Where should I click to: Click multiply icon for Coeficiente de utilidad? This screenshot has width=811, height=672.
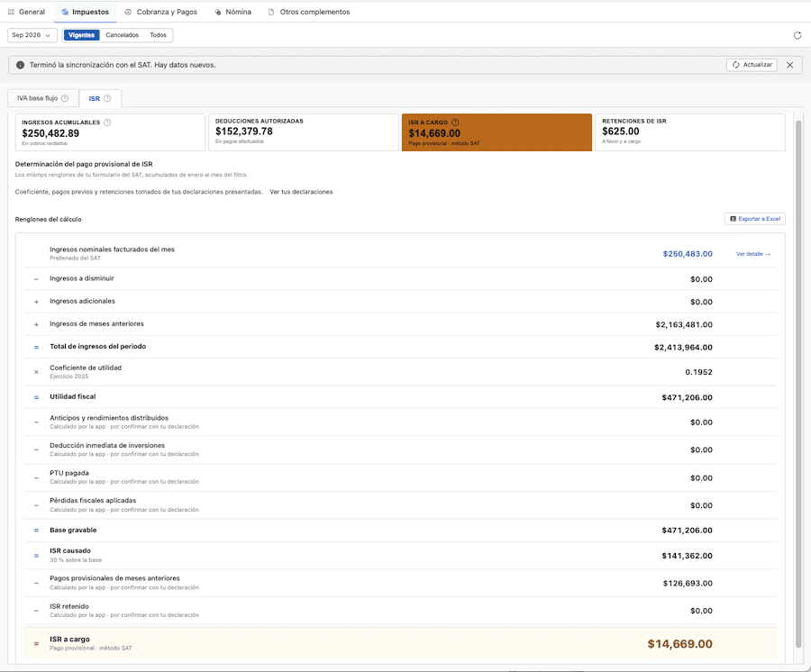point(36,372)
